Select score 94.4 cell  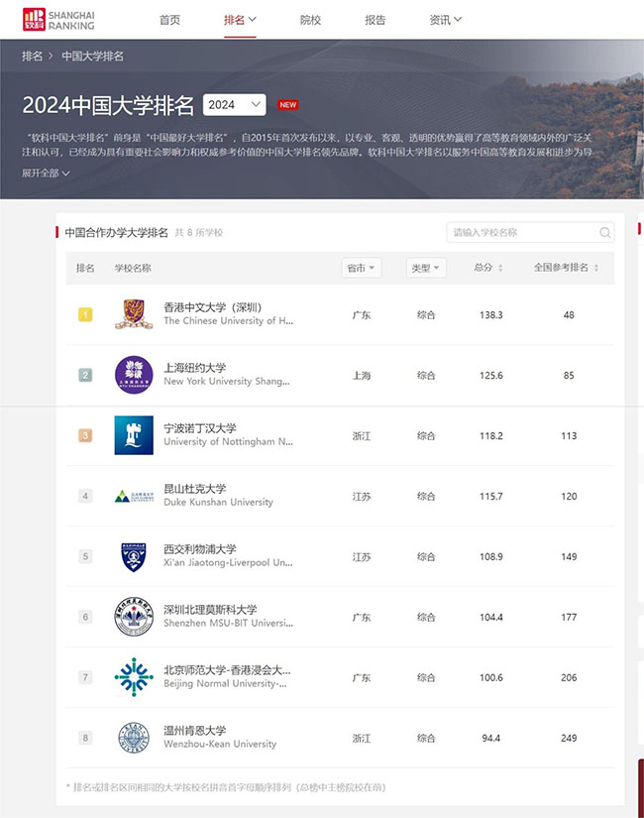point(491,738)
